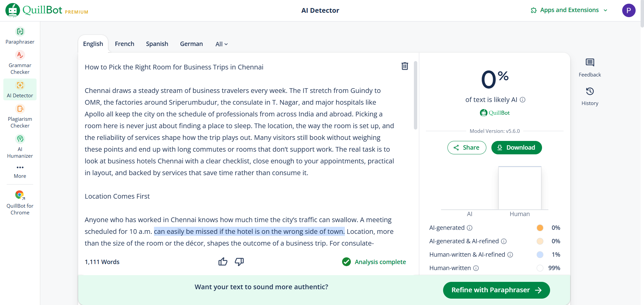
Task: Click the 'Location Comes First' heading
Action: 117,196
